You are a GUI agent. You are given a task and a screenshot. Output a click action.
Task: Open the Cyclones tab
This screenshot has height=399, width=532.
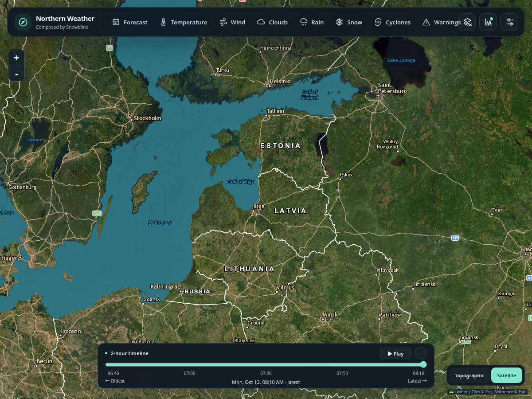pyautogui.click(x=392, y=22)
